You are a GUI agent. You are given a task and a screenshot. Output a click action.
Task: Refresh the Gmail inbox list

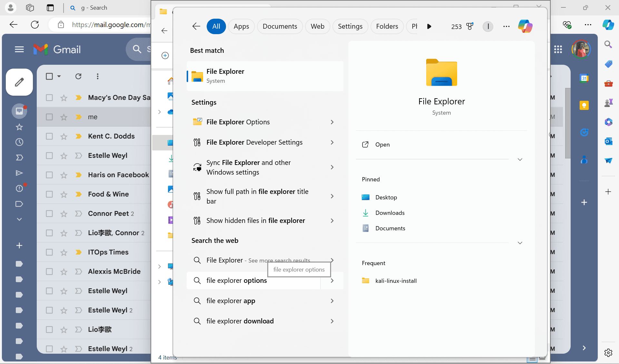pyautogui.click(x=78, y=76)
